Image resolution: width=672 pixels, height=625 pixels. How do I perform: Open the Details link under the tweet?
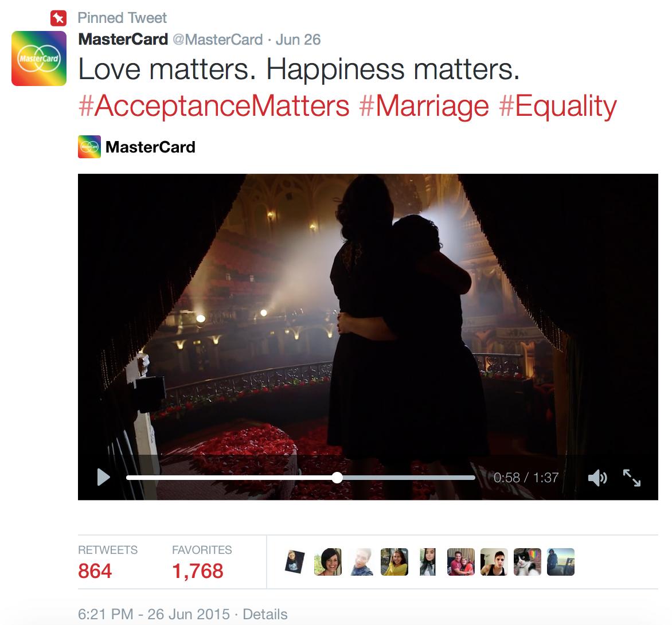265,614
